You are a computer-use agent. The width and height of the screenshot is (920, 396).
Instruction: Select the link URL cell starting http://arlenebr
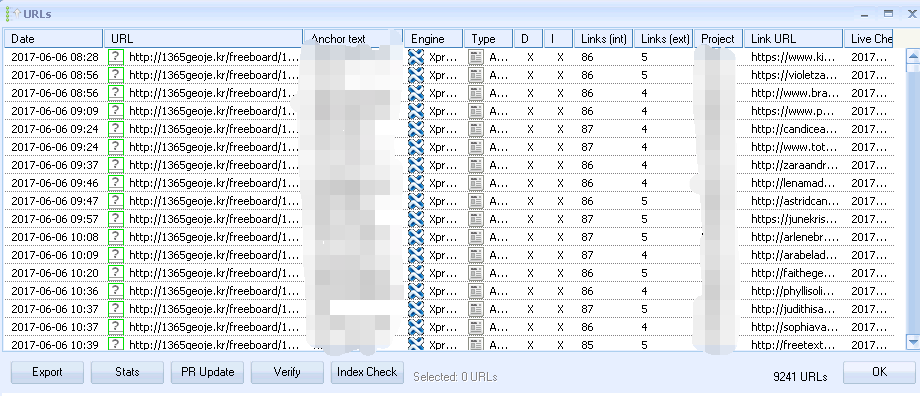(x=794, y=237)
